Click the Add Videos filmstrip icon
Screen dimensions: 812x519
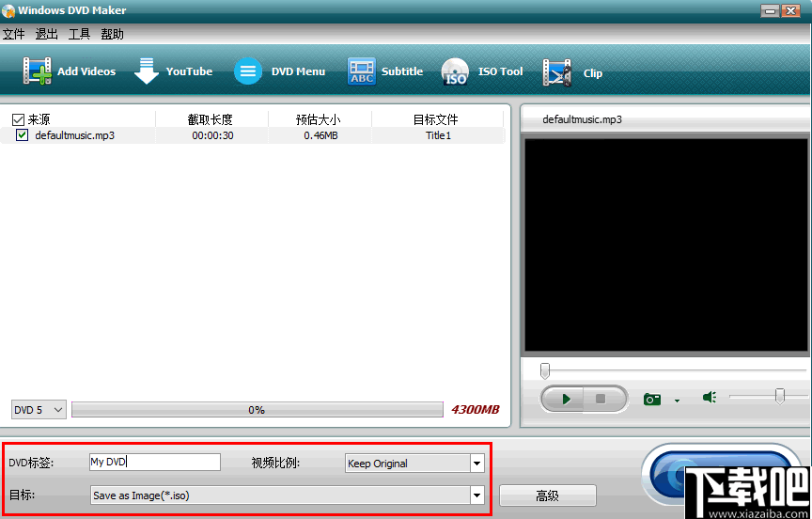pos(37,71)
